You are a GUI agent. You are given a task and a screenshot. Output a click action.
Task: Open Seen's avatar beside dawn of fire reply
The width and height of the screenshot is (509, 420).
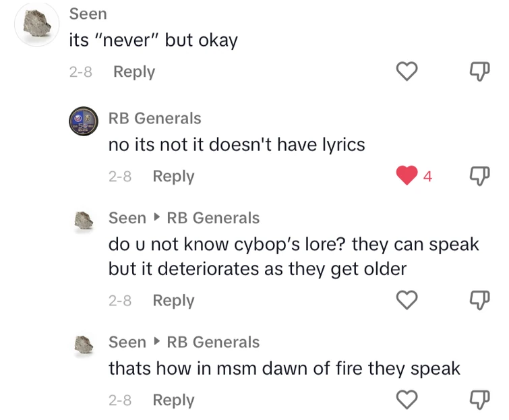coord(83,344)
